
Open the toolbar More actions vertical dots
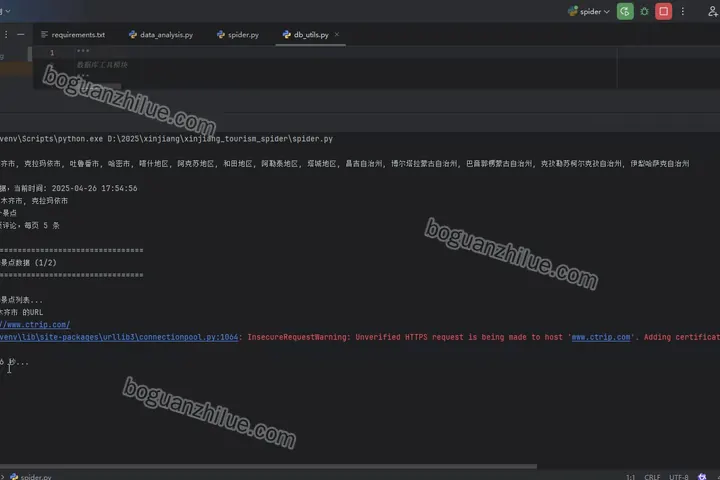[683, 11]
